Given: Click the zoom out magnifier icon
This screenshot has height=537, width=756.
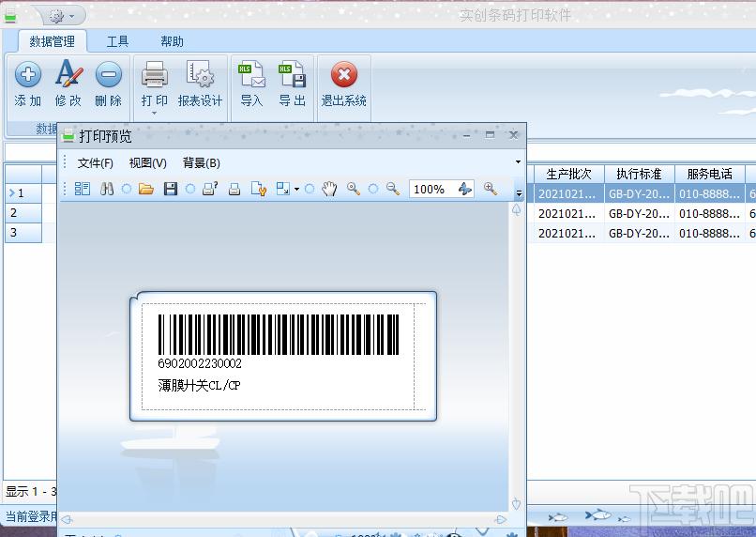Looking at the screenshot, I should (393, 189).
